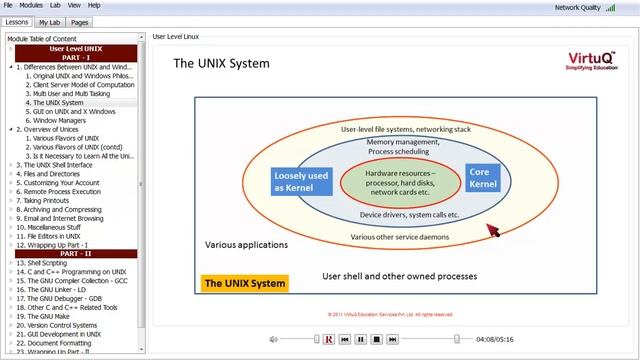Select module 20. Version Control Systems
The height and width of the screenshot is (360, 640).
57,325
